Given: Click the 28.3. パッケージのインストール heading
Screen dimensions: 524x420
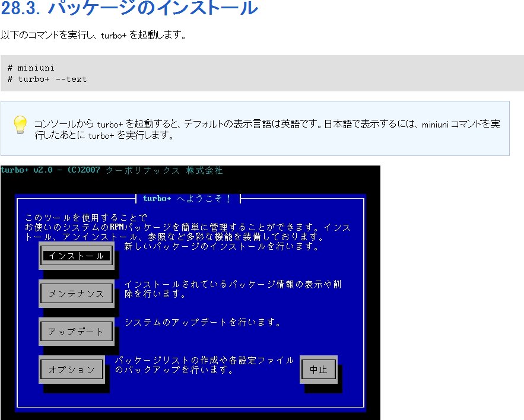Looking at the screenshot, I should [129, 7].
